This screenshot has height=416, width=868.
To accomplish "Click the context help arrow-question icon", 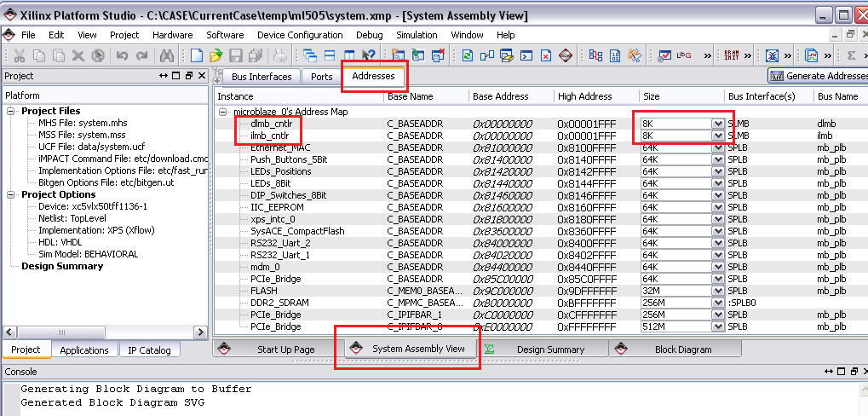I will tap(368, 55).
